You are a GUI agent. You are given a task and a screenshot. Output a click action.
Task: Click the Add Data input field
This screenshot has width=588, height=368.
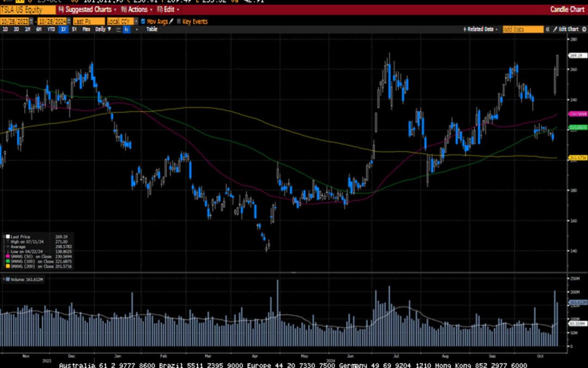522,29
